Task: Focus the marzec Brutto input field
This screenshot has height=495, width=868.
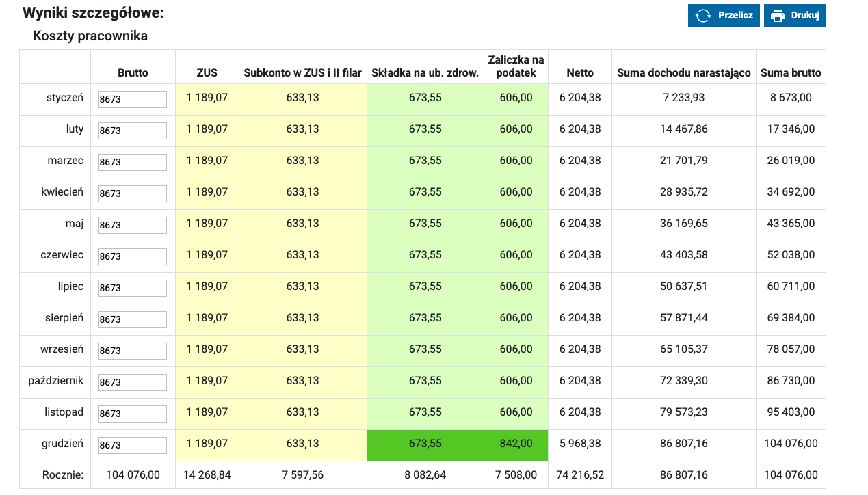Action: 133,162
